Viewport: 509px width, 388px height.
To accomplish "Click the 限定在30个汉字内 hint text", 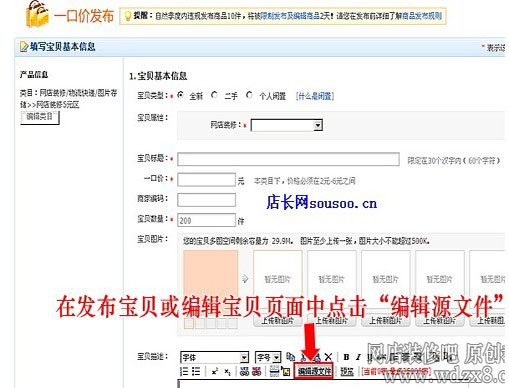I will click(x=454, y=161).
